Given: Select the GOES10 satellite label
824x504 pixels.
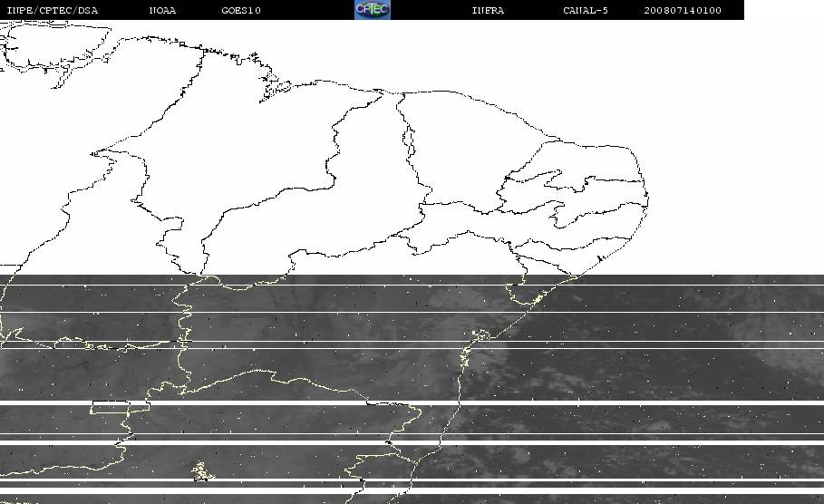Looking at the screenshot, I should point(241,10).
